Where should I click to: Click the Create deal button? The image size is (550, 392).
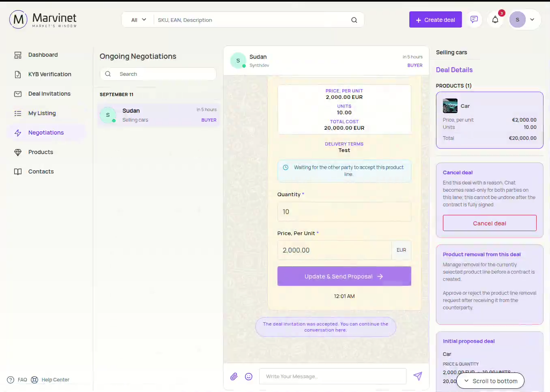click(x=436, y=19)
